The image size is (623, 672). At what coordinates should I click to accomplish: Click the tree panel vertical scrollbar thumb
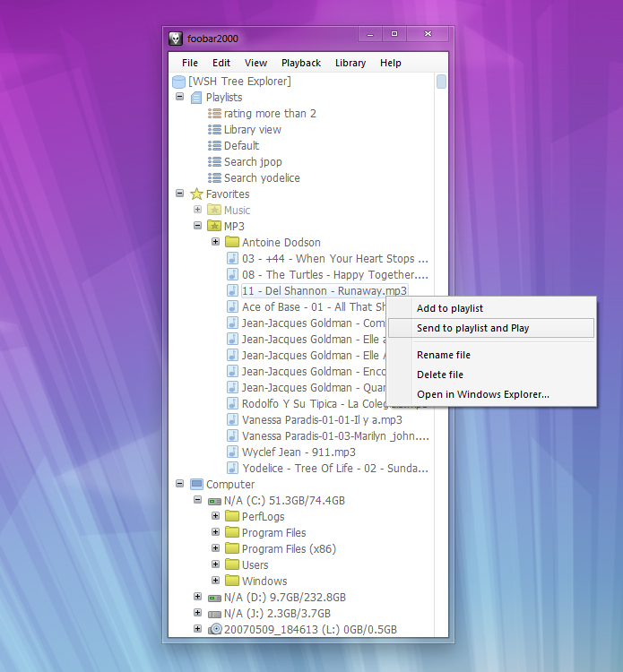coord(441,82)
